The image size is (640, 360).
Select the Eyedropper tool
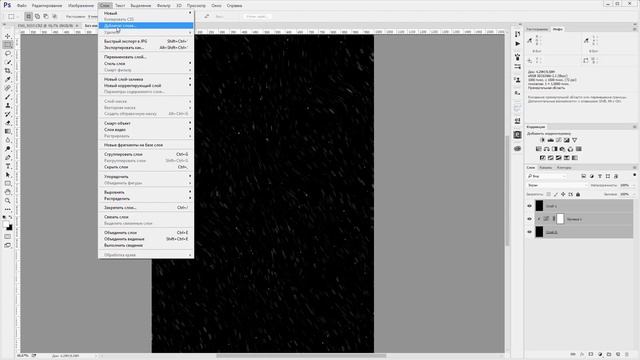pos(8,79)
